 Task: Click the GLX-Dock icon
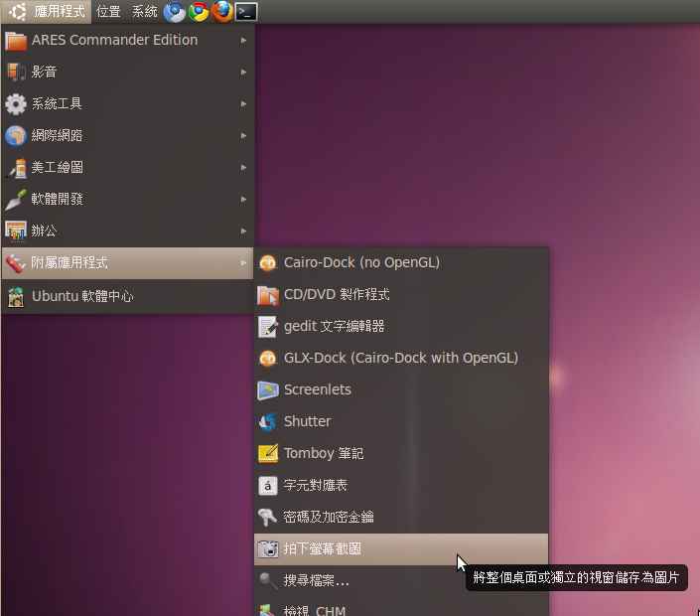(268, 359)
